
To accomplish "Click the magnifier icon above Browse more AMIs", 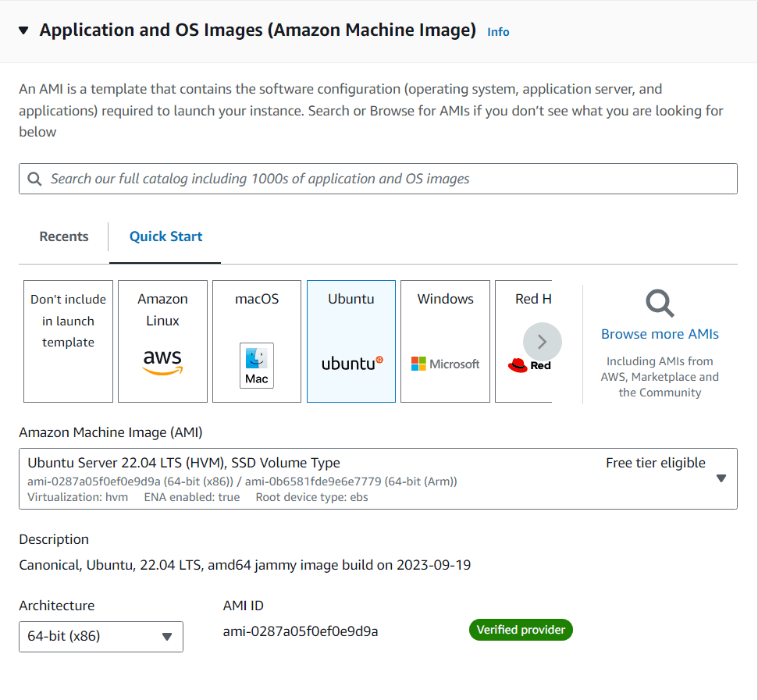I will 660,304.
